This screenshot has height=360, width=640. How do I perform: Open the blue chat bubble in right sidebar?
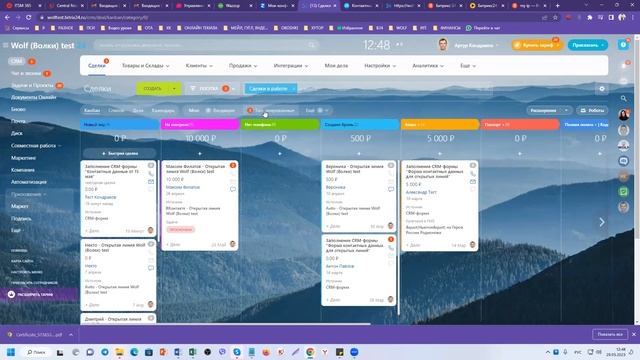click(623, 161)
